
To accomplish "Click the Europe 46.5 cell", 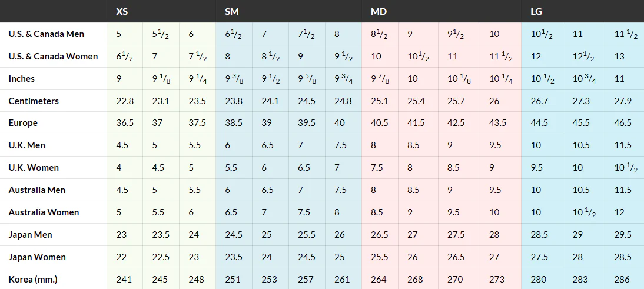I will click(x=623, y=123).
